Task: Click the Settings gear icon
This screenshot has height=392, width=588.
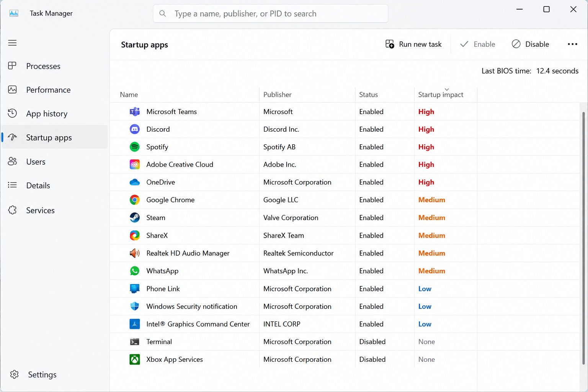Action: point(14,374)
